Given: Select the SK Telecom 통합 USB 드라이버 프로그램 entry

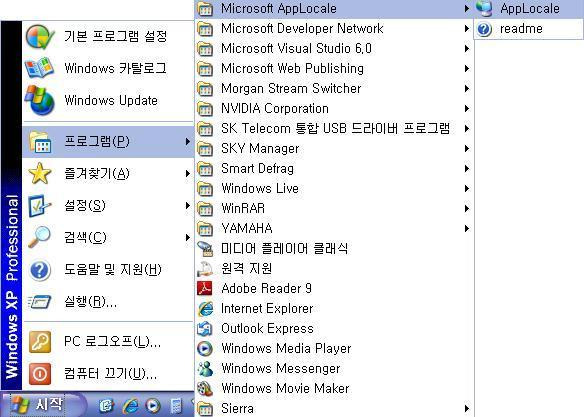Looking at the screenshot, I should tap(334, 129).
